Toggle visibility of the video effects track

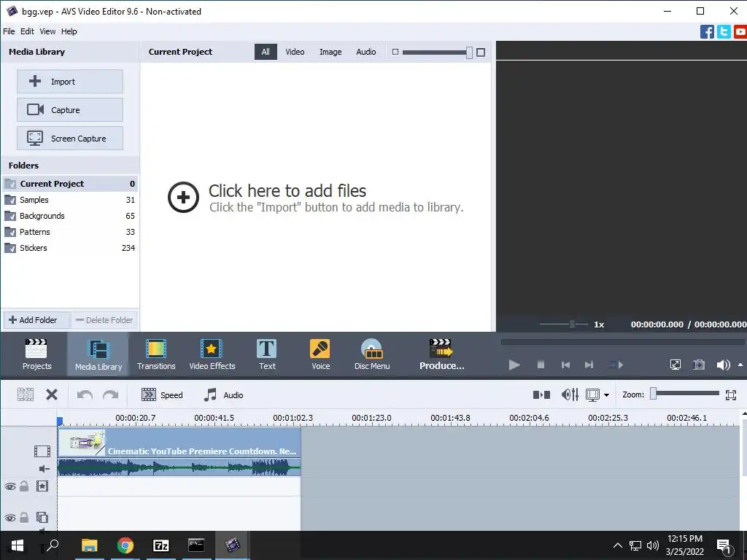coord(10,486)
